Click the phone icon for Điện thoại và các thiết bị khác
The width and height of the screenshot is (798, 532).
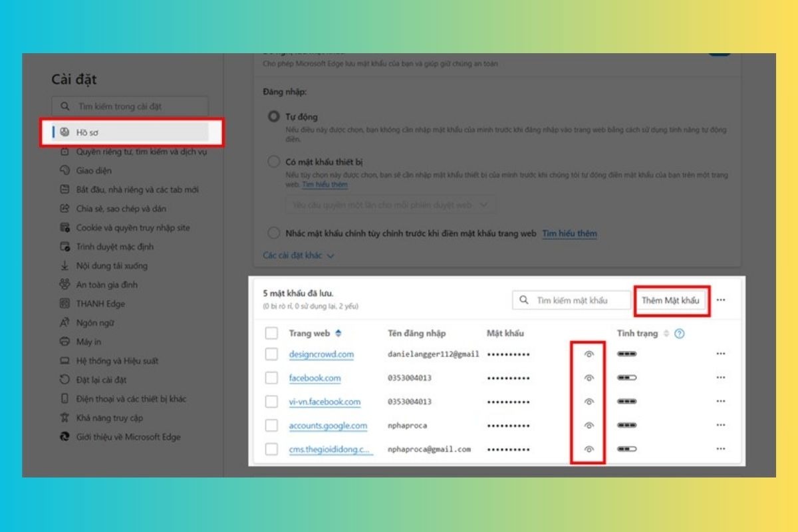pyautogui.click(x=65, y=399)
